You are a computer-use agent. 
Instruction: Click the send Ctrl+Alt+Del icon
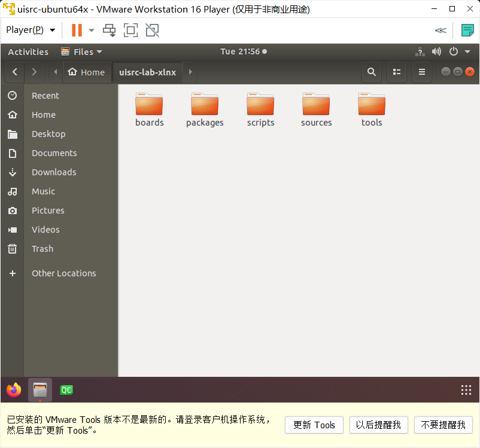(109, 30)
